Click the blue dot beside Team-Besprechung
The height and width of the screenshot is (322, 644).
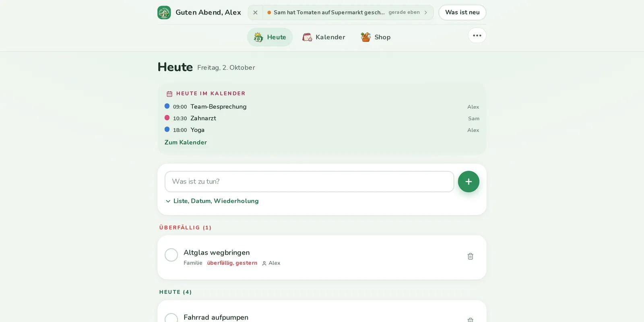tap(167, 106)
